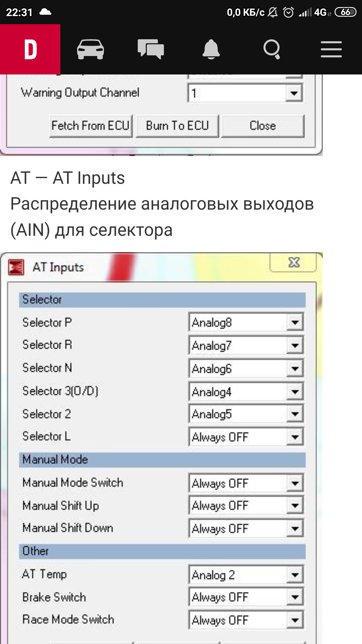Open the hamburger menu
Screen dimensions: 362x644
331,49
